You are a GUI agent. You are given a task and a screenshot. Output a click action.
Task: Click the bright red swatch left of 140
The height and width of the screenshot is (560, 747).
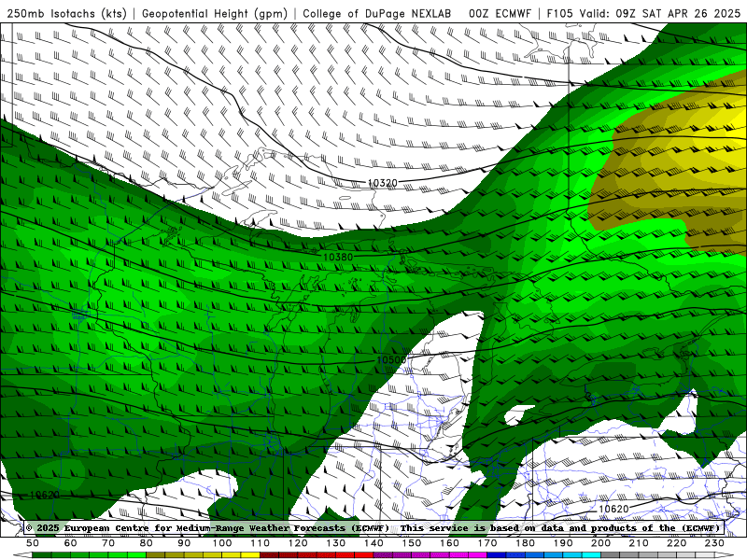364,556
